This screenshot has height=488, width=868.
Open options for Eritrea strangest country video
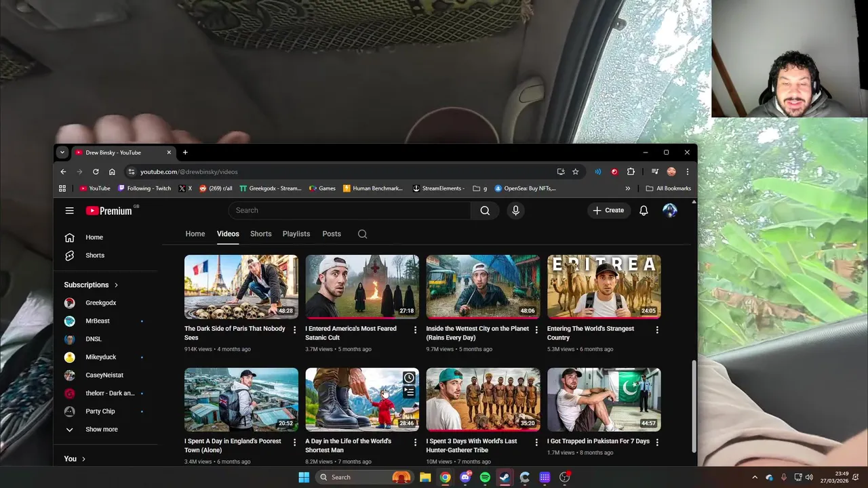point(657,329)
